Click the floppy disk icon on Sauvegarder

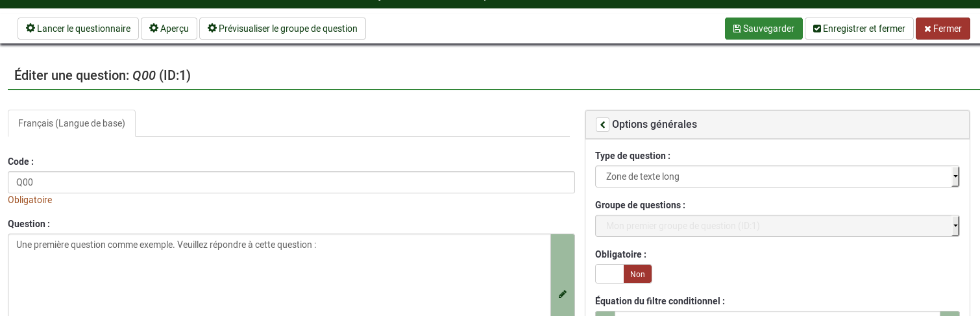pos(737,29)
